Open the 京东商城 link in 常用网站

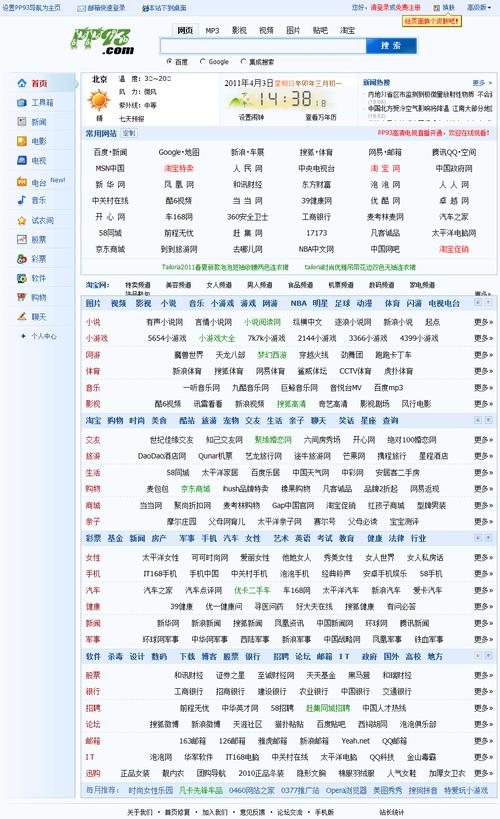click(x=110, y=249)
